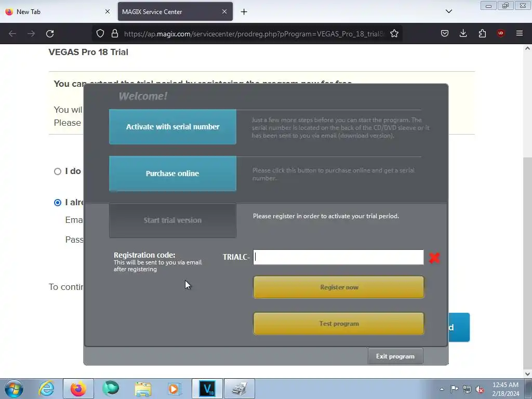The image size is (532, 399).
Task: Go forward with the browser forward arrow
Action: (31, 34)
